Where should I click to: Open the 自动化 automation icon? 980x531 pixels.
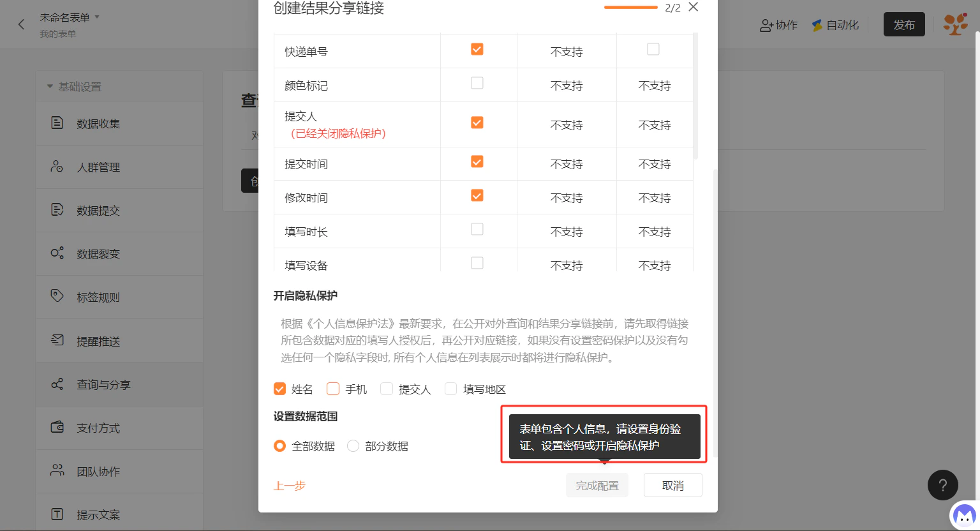(x=817, y=26)
